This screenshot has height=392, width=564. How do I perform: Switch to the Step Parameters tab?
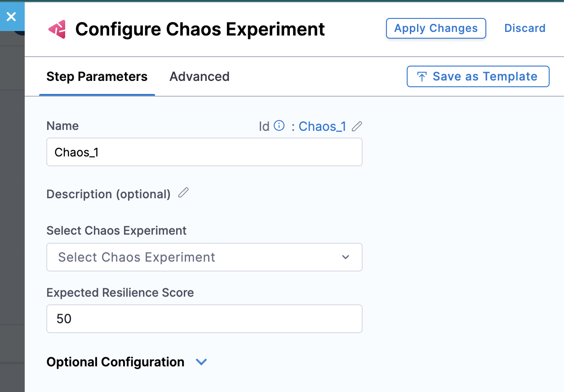click(97, 77)
